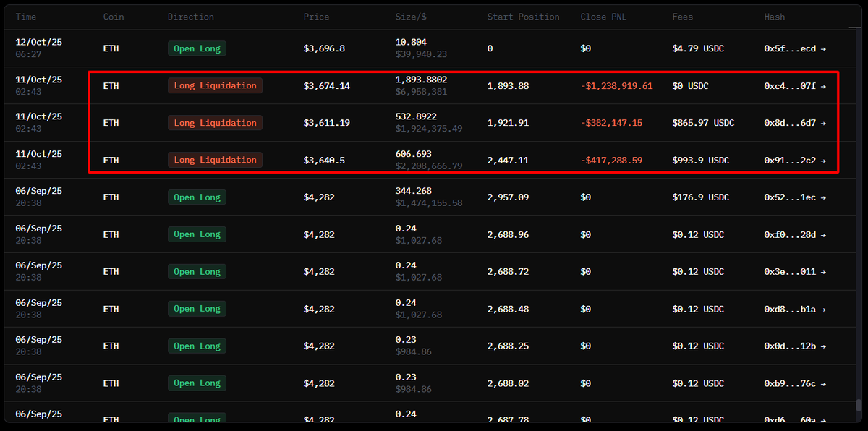868x431 pixels.
Task: Open transaction hash 0x5f...ecd link
Action: 794,48
